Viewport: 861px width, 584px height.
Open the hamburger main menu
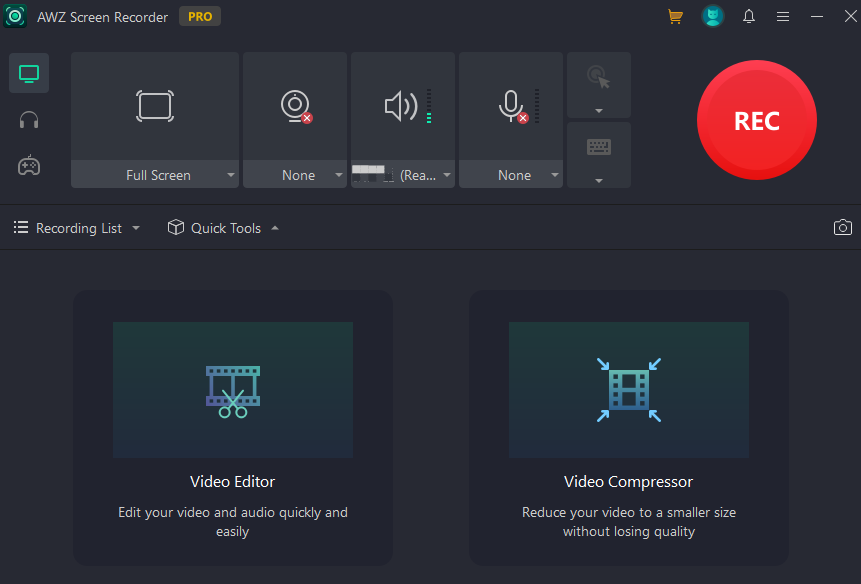(783, 16)
